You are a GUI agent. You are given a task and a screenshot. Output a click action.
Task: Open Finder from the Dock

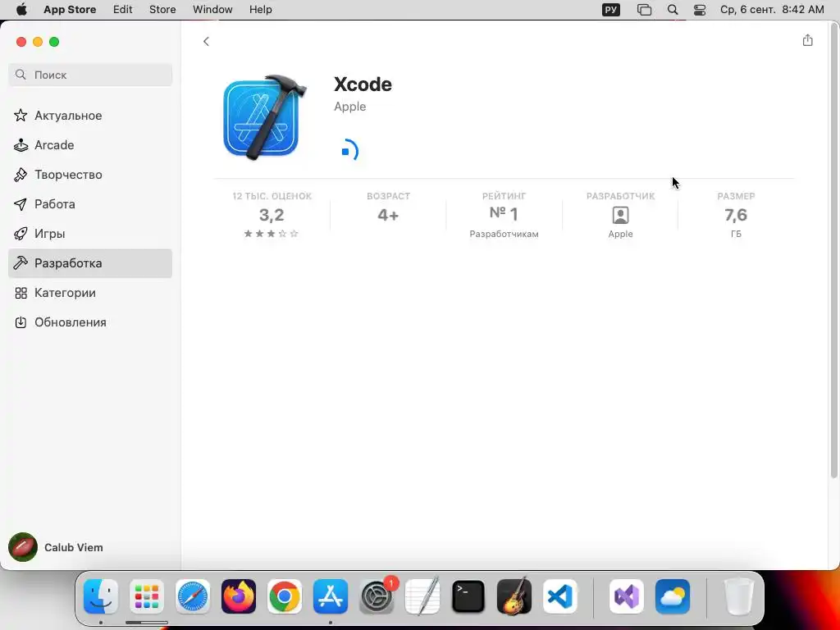pyautogui.click(x=101, y=596)
